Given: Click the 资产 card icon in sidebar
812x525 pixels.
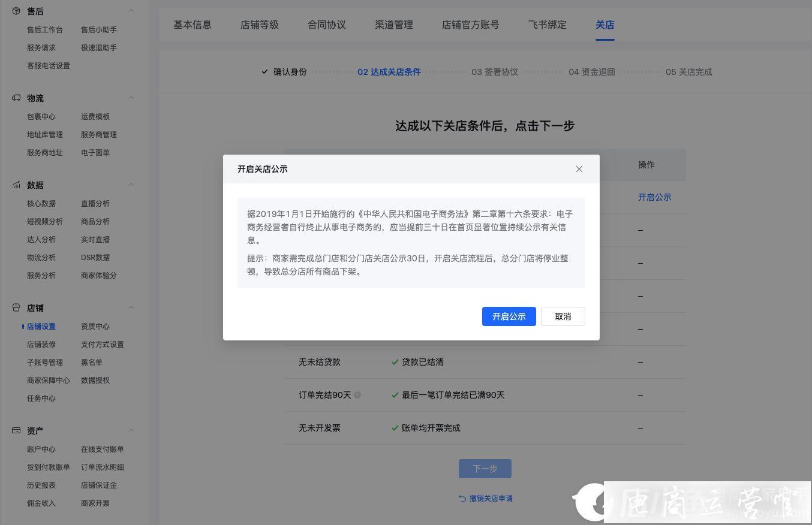Looking at the screenshot, I should click(16, 430).
